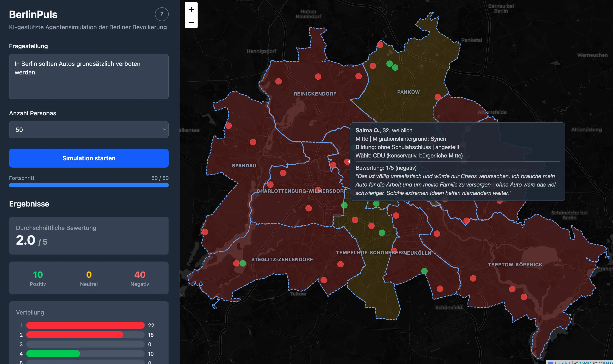
Task: Click the green persona marker in Steglitz-Zehlendorf
Action: (243, 263)
